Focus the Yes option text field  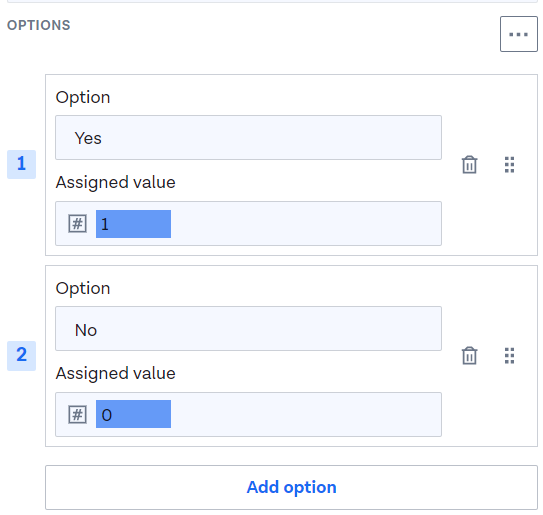pos(248,137)
